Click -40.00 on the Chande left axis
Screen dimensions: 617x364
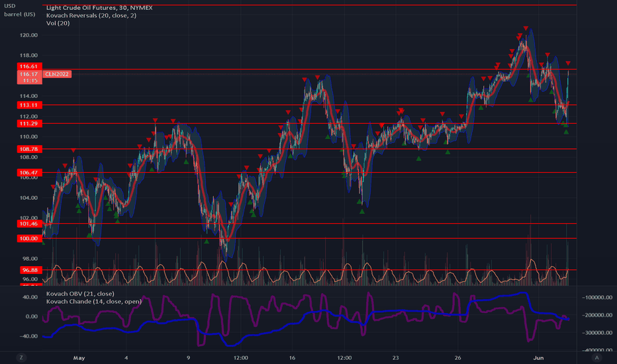[28, 336]
